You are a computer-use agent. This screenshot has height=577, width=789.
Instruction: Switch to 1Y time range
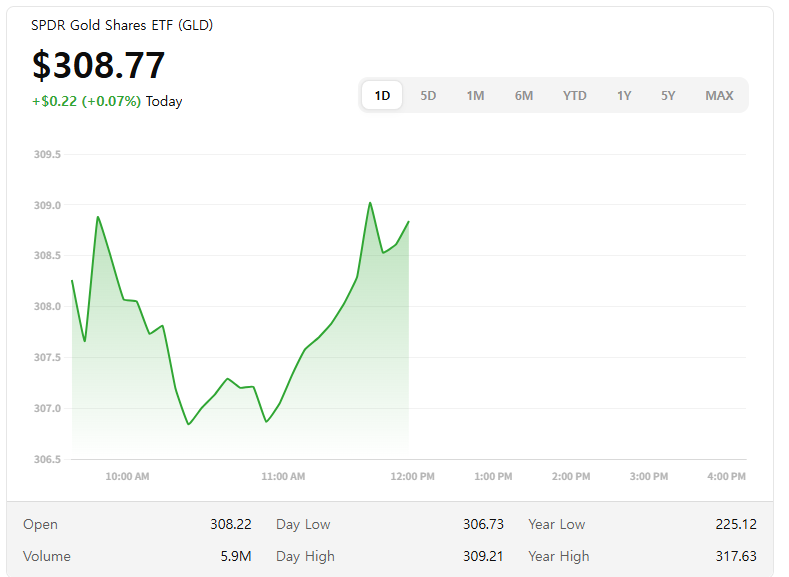tap(624, 96)
